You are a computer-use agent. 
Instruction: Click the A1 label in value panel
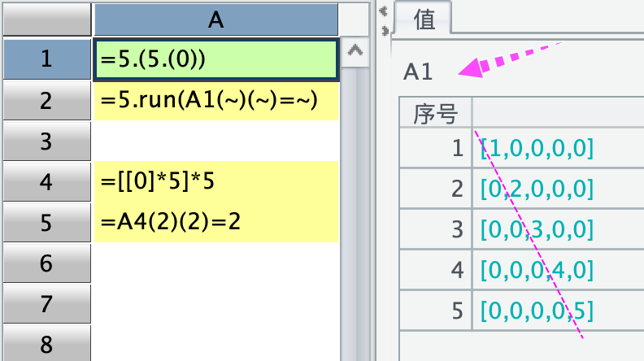[418, 72]
